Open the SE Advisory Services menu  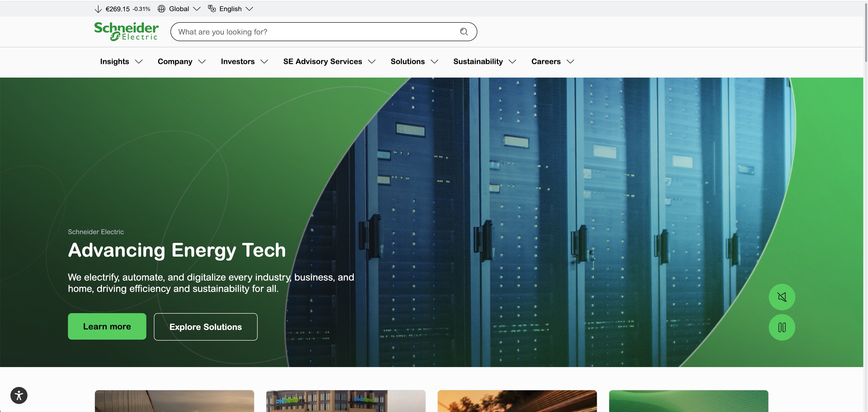322,61
